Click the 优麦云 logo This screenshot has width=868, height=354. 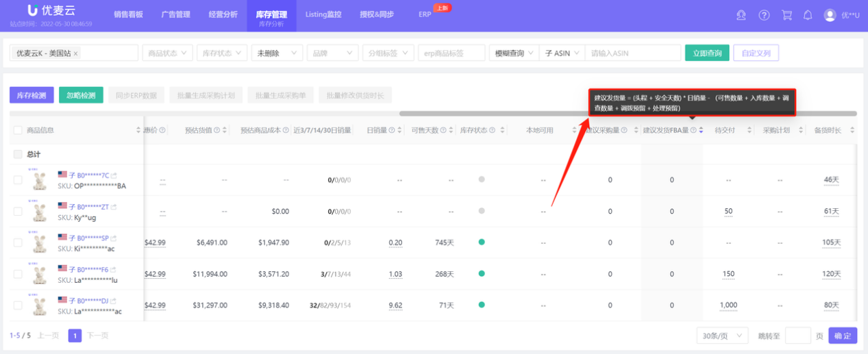[x=52, y=11]
